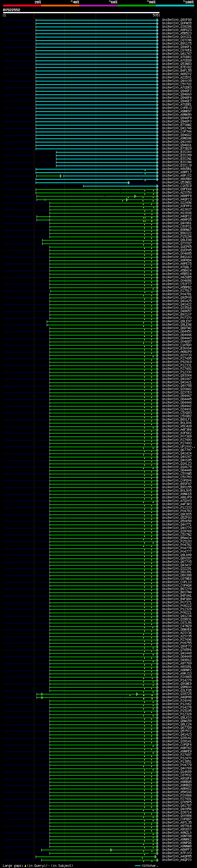This screenshot has height=868, width=197.
Task: Select the UniRef100_C5IFT7 label
Action: pos(176,284)
